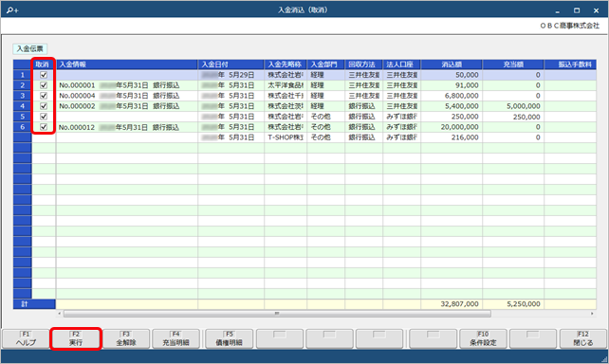Click the 回収方法 column header

coord(364,64)
